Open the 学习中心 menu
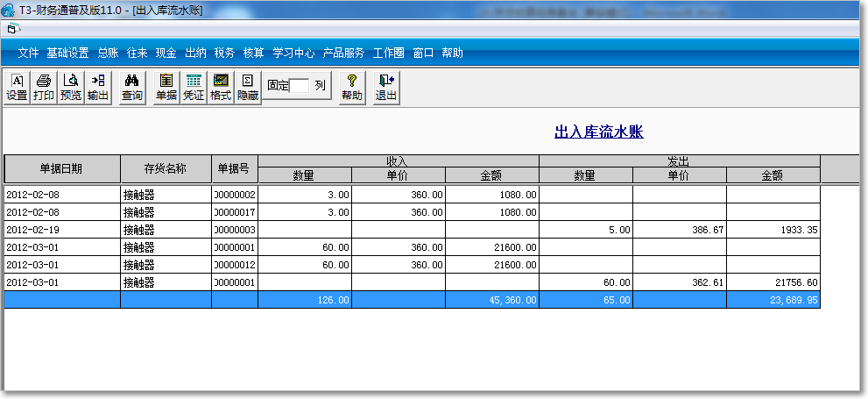 point(293,53)
